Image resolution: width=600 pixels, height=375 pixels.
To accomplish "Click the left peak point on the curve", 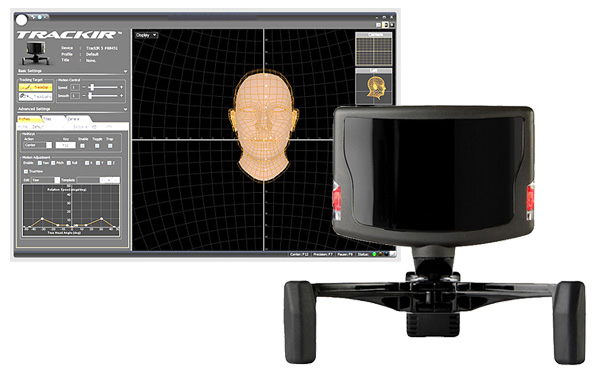I will pyautogui.click(x=42, y=218).
